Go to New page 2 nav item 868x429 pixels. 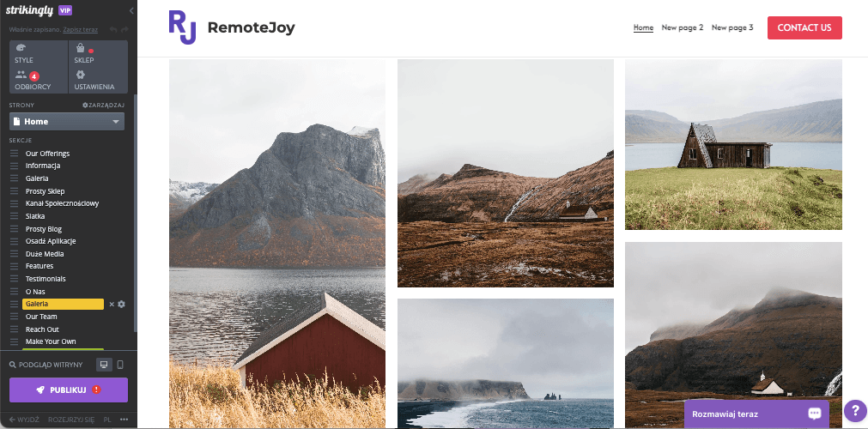click(682, 27)
